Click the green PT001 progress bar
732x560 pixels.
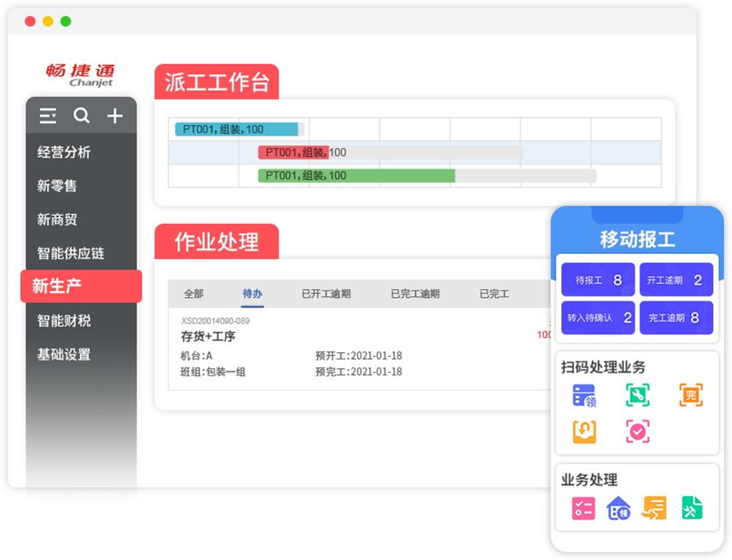[356, 176]
